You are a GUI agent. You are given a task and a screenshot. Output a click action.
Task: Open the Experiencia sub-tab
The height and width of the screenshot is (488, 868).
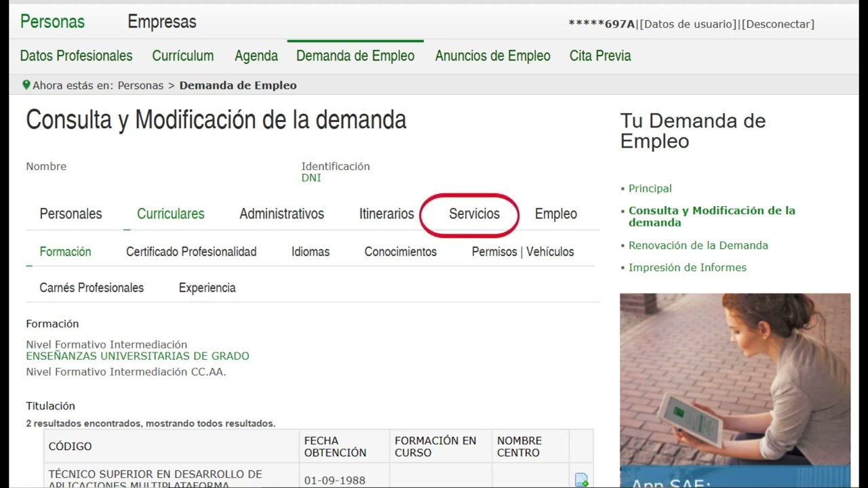(x=208, y=288)
